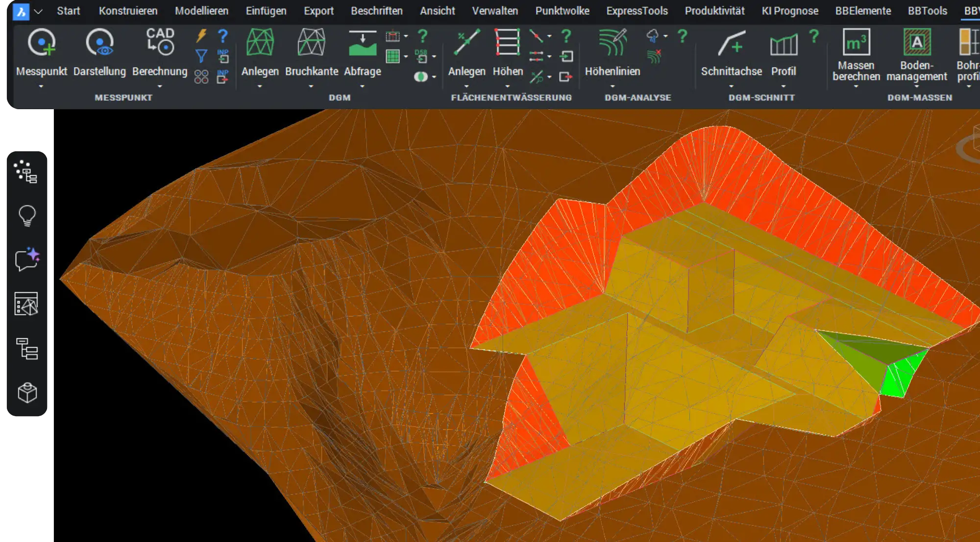Image resolution: width=980 pixels, height=542 pixels.
Task: Click the blue question mark help icon
Action: (223, 36)
